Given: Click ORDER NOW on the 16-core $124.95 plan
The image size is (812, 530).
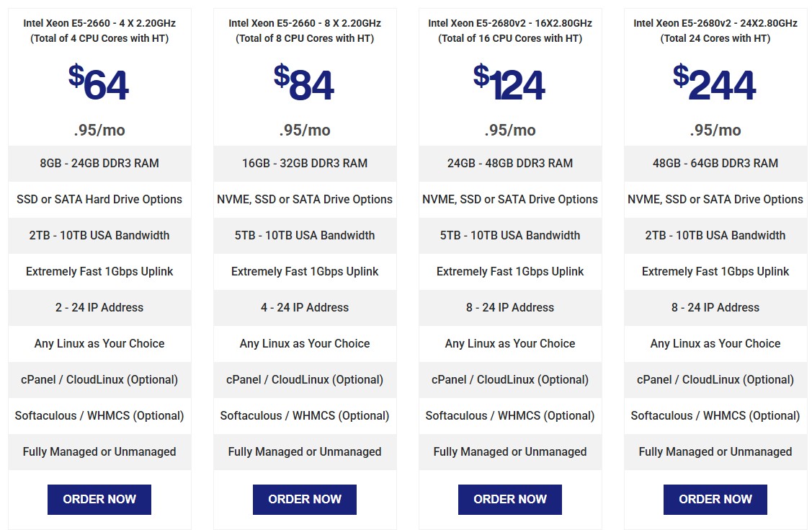Looking at the screenshot, I should coord(509,499).
